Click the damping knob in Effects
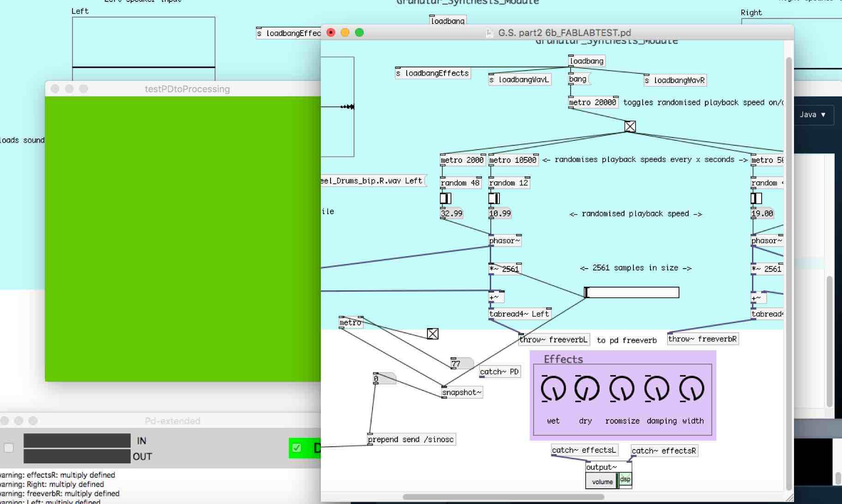Screen dimensions: 842x504 pos(656,388)
